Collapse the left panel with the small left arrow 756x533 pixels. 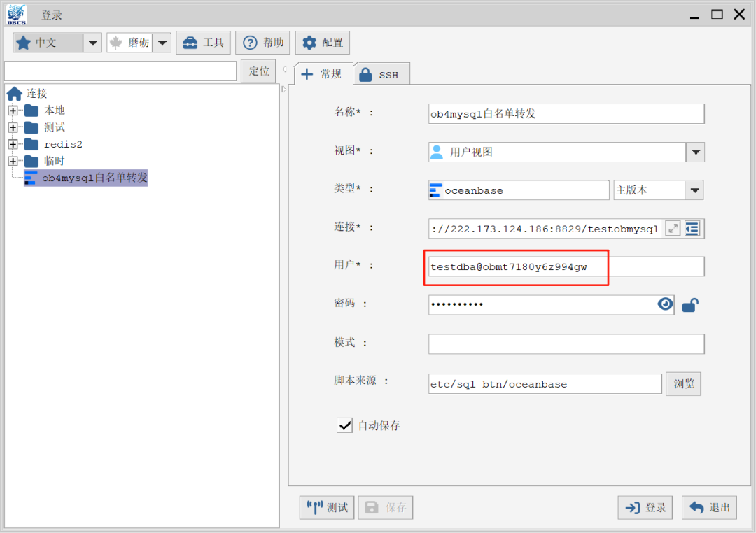click(284, 69)
